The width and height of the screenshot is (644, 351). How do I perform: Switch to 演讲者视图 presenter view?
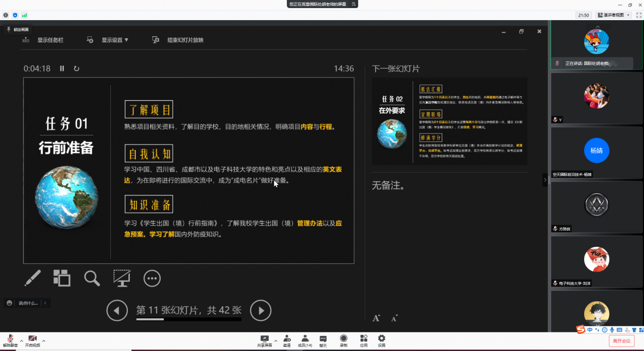point(610,15)
